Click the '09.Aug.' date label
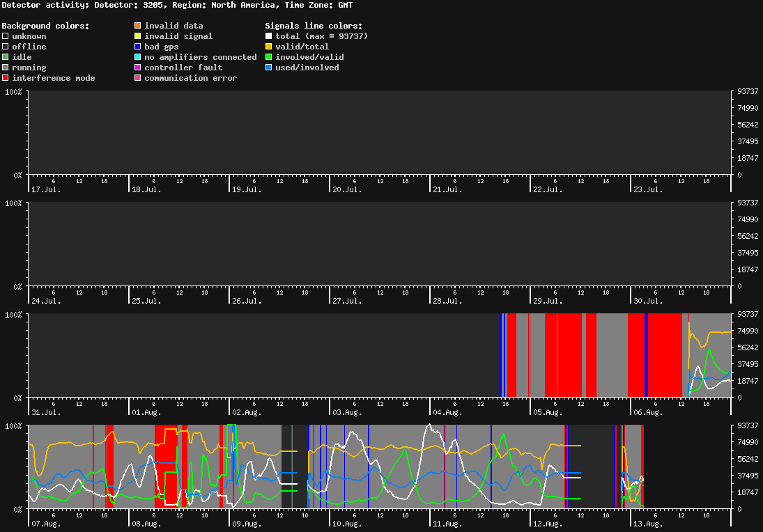This screenshot has height=532, width=763. point(247,524)
